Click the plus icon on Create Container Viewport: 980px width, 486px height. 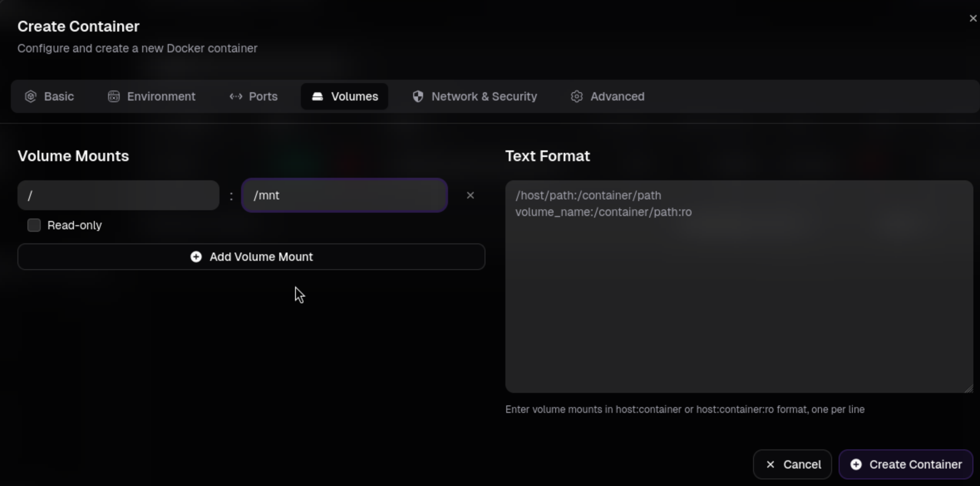pos(856,464)
